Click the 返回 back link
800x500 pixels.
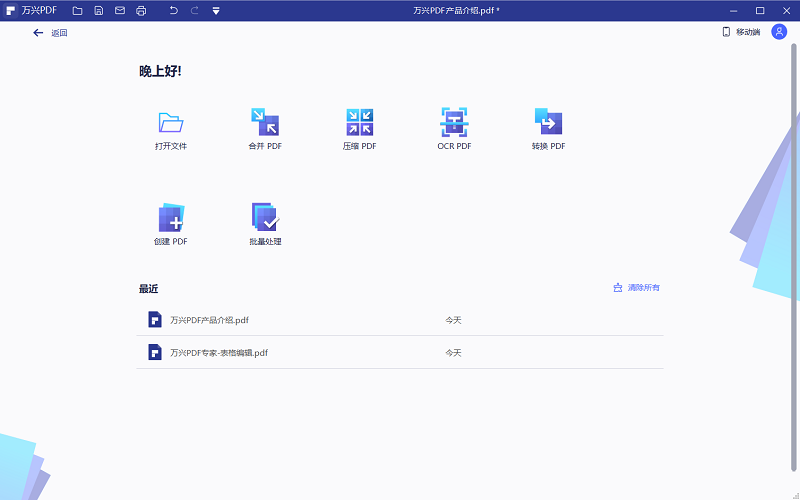(x=50, y=33)
